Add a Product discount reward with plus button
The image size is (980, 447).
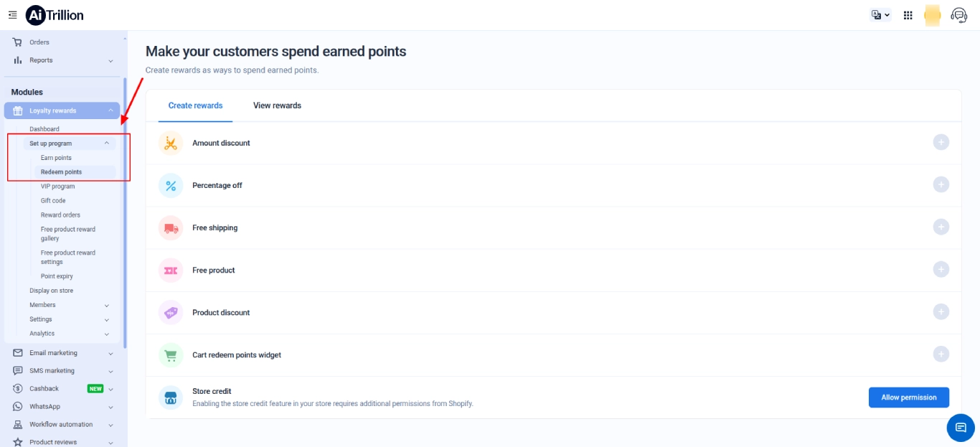[x=941, y=311]
